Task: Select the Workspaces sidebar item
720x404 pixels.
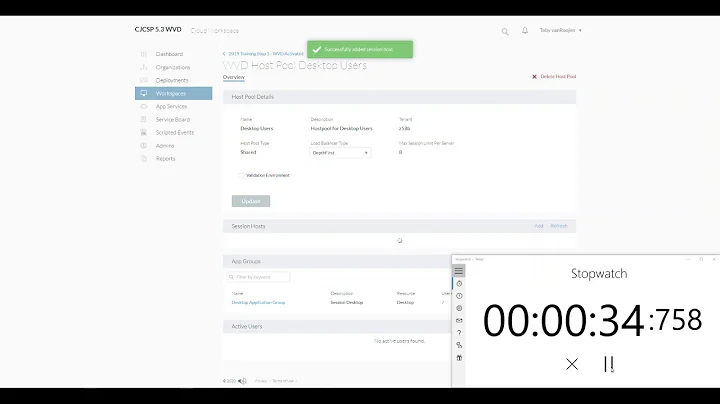Action: click(x=174, y=93)
